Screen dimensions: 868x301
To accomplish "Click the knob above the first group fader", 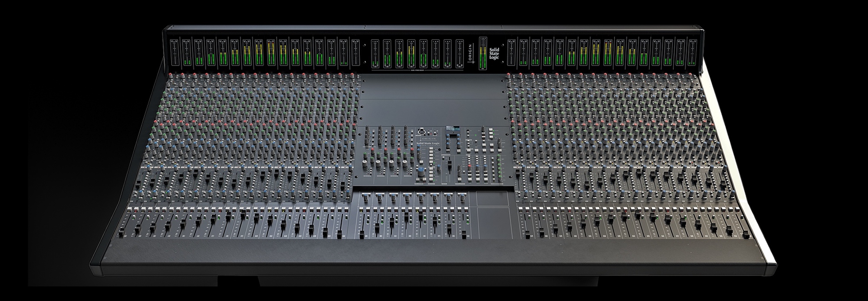I will [366, 197].
